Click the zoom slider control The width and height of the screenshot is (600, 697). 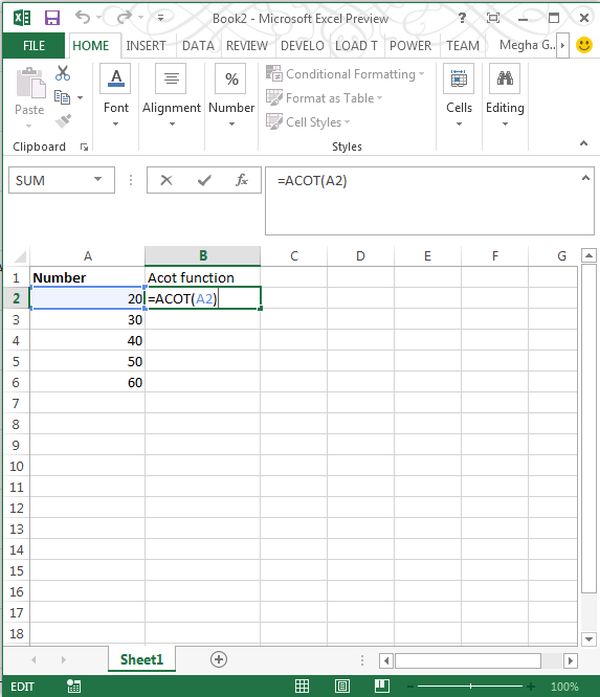pos(471,686)
